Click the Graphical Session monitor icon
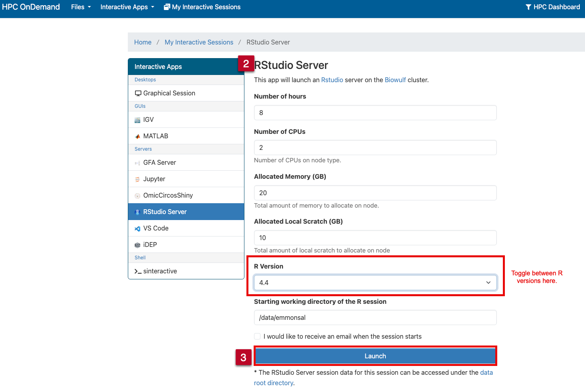This screenshot has height=392, width=585. [x=138, y=93]
